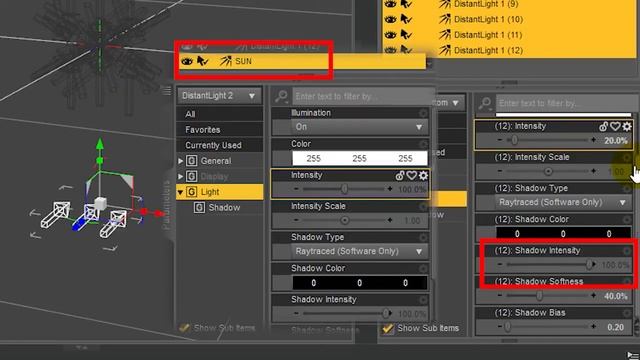
Task: Select DistantLight 1 (9) in scene list
Action: (x=486, y=4)
